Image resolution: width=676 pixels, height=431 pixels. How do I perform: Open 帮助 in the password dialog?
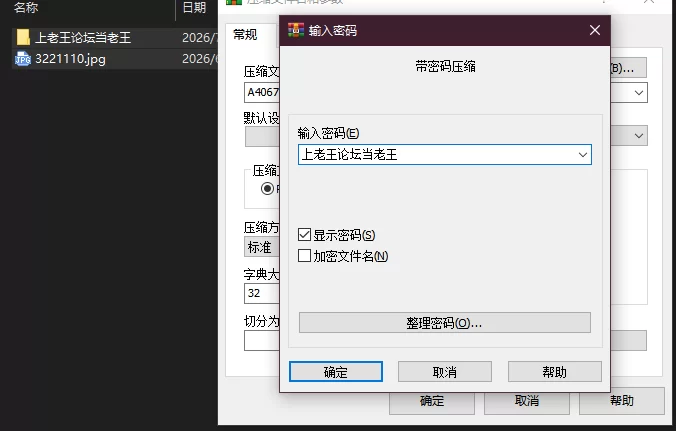554,372
